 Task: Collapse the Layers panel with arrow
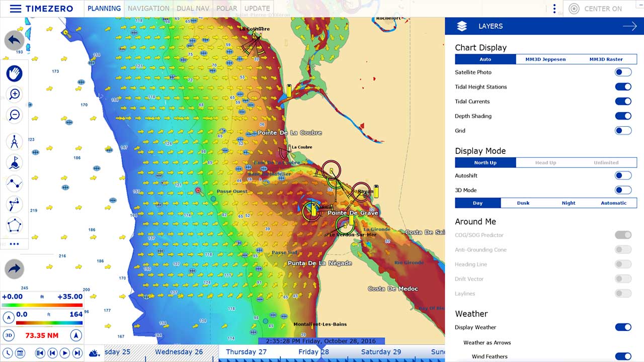(629, 26)
